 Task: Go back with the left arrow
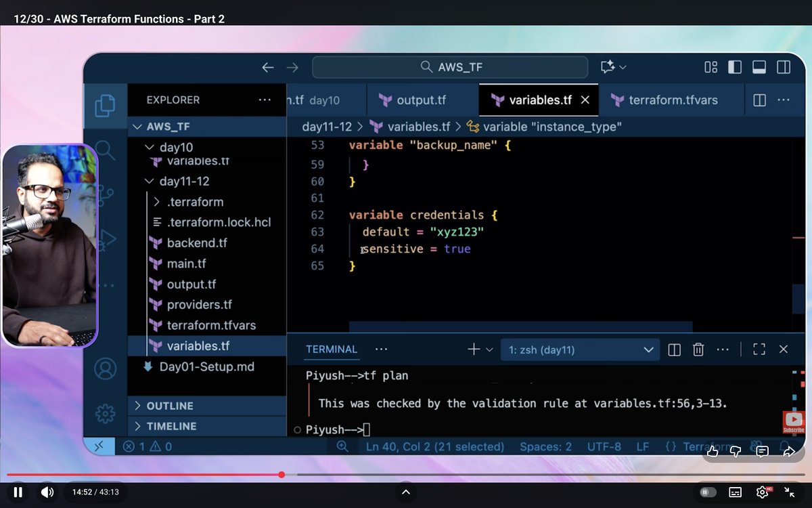[x=268, y=67]
